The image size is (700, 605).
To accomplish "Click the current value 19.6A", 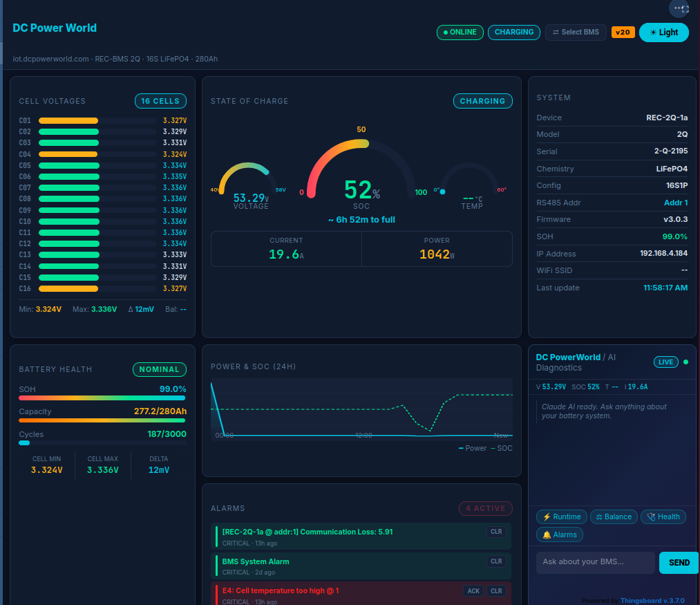I will coord(286,254).
